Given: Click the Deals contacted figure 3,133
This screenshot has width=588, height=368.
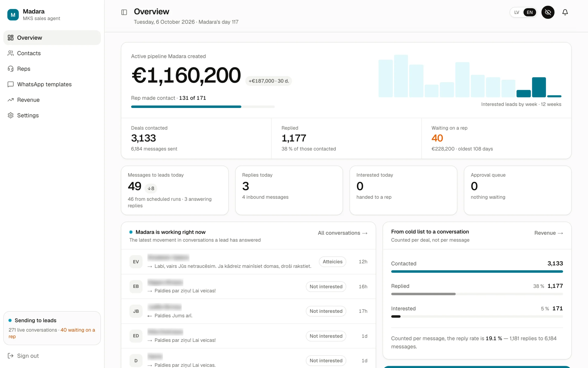Looking at the screenshot, I should [x=144, y=138].
